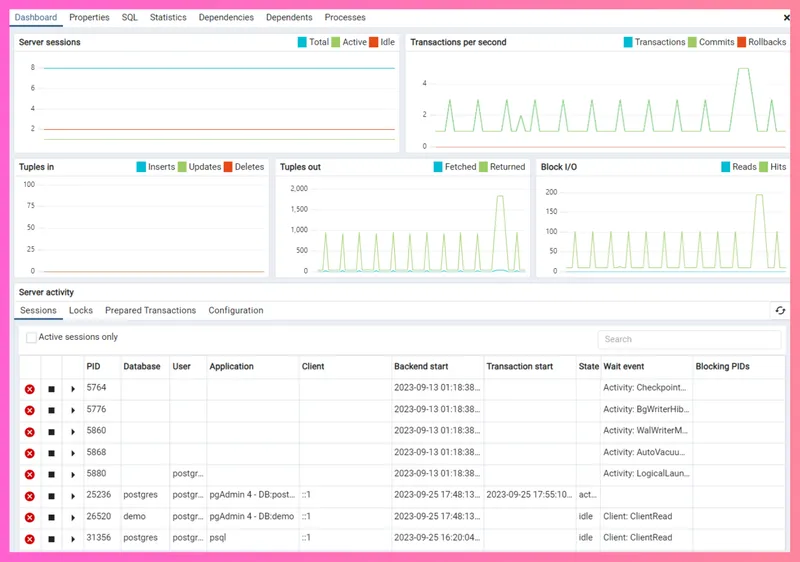Select the Sessions activity tab
Screen dimensions: 800x562
click(x=38, y=310)
